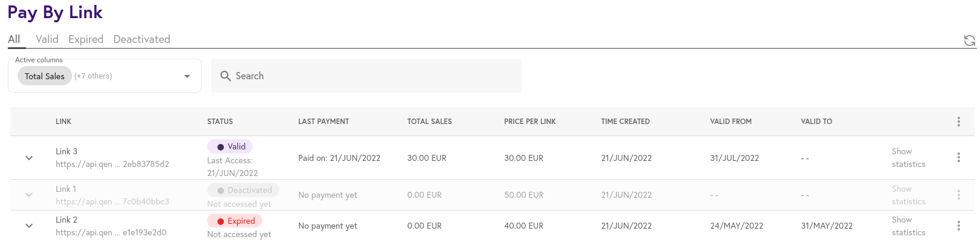
Task: Show statistics for Link 2
Action: (x=909, y=226)
